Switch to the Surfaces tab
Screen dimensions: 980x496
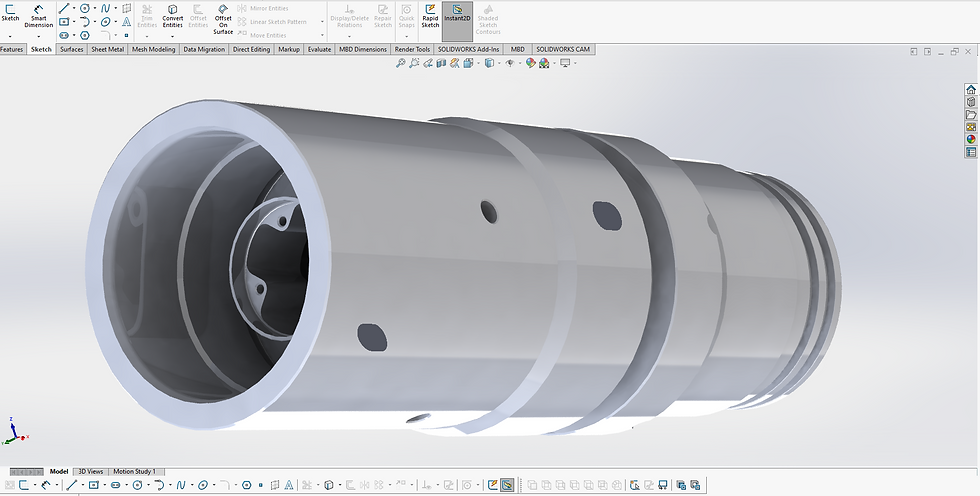pos(71,49)
